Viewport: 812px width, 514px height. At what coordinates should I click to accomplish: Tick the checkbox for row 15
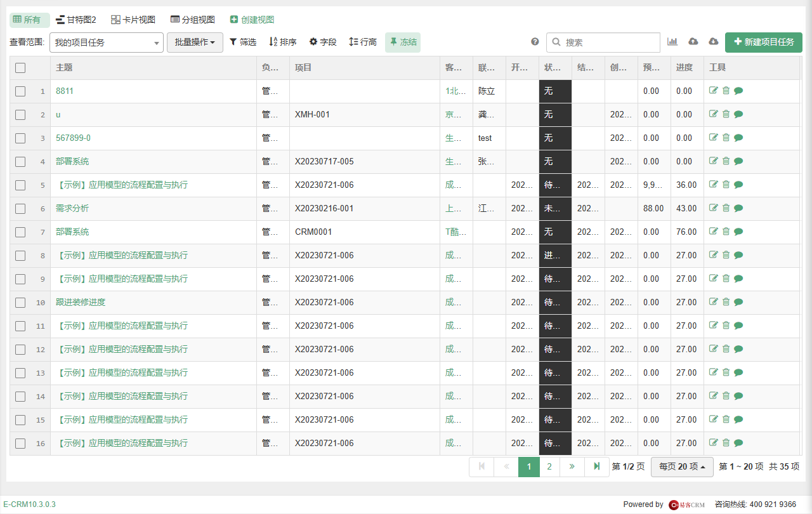pos(20,419)
